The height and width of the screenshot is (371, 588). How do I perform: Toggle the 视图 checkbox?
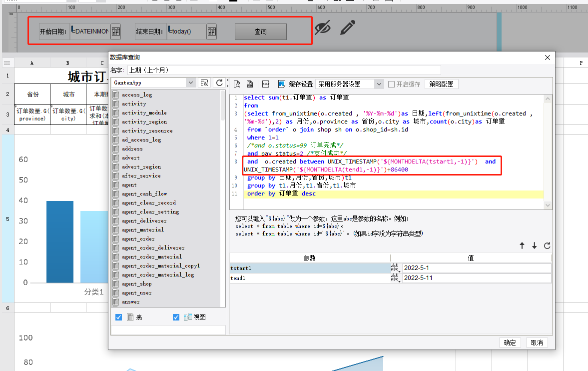(x=176, y=317)
